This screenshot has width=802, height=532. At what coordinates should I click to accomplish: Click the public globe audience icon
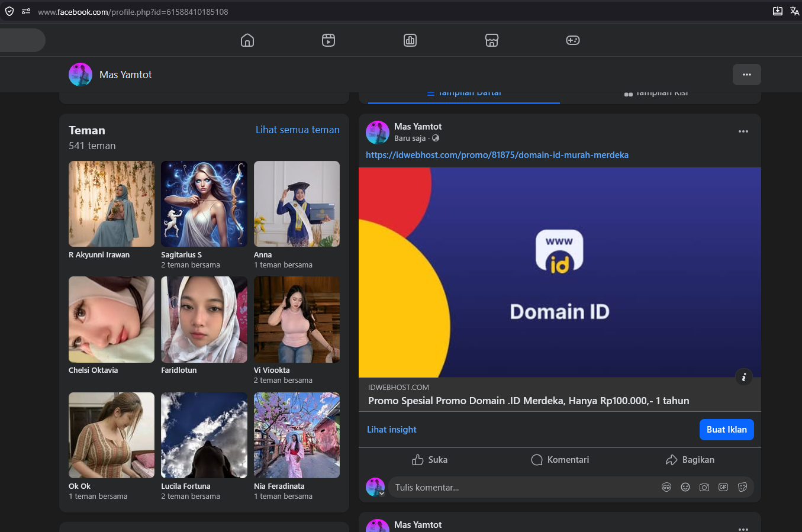(x=436, y=138)
